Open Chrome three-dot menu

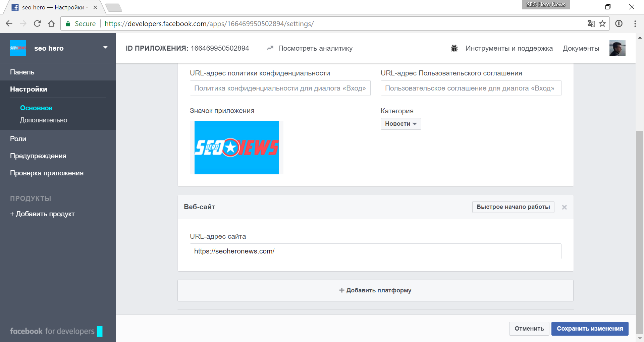tap(635, 23)
